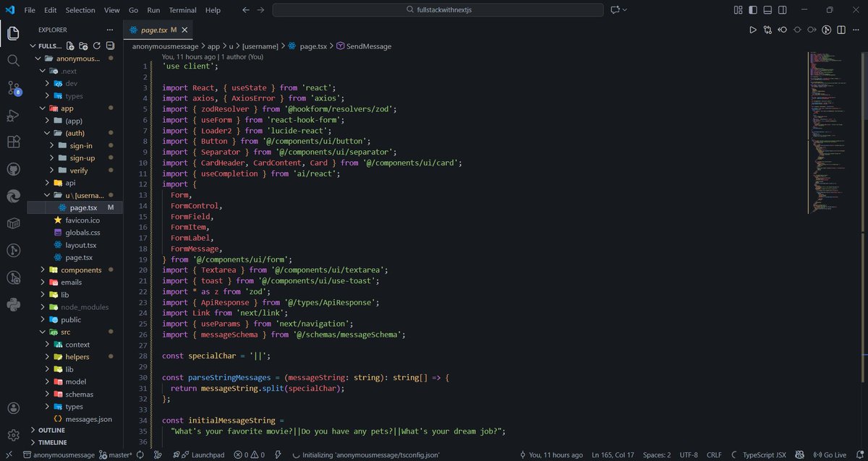
Task: Navigate forward with the right arrow
Action: [260, 10]
